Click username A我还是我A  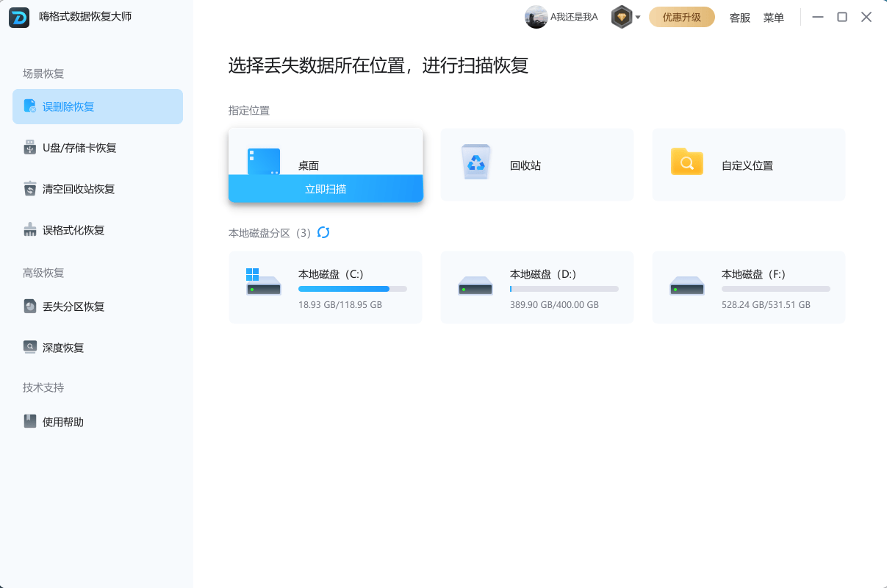(574, 17)
